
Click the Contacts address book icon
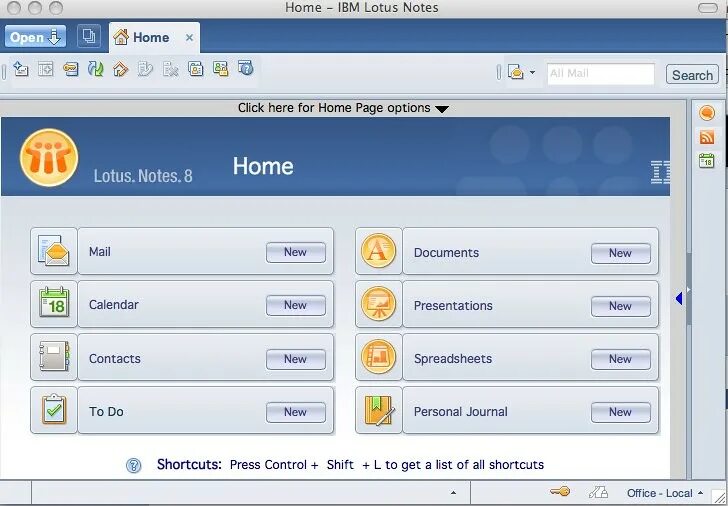click(54, 357)
